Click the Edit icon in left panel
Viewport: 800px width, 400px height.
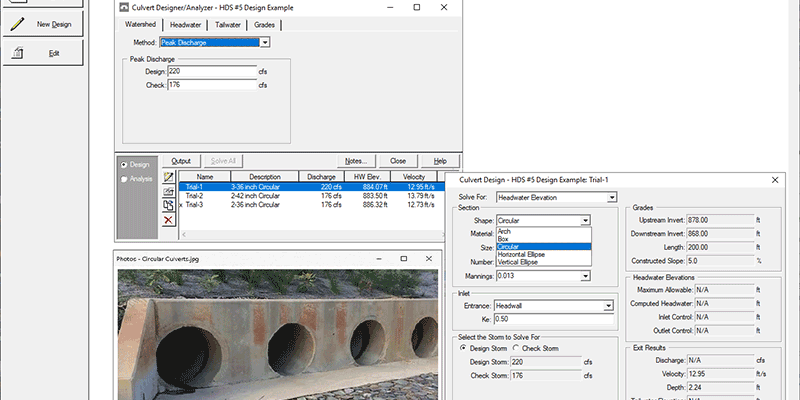click(x=18, y=53)
